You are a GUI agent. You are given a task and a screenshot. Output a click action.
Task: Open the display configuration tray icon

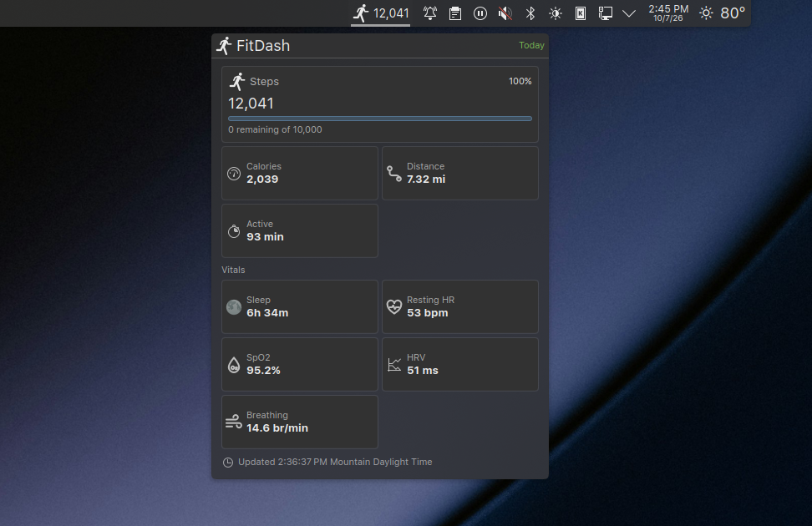[x=606, y=13]
